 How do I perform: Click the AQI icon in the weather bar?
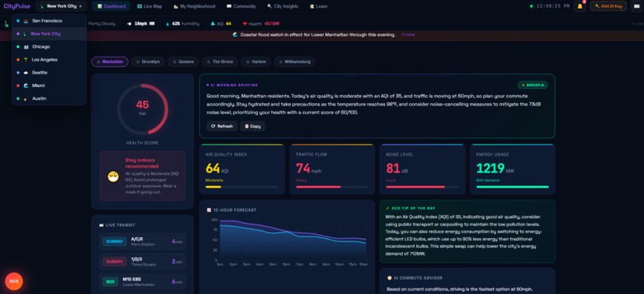[x=213, y=24]
